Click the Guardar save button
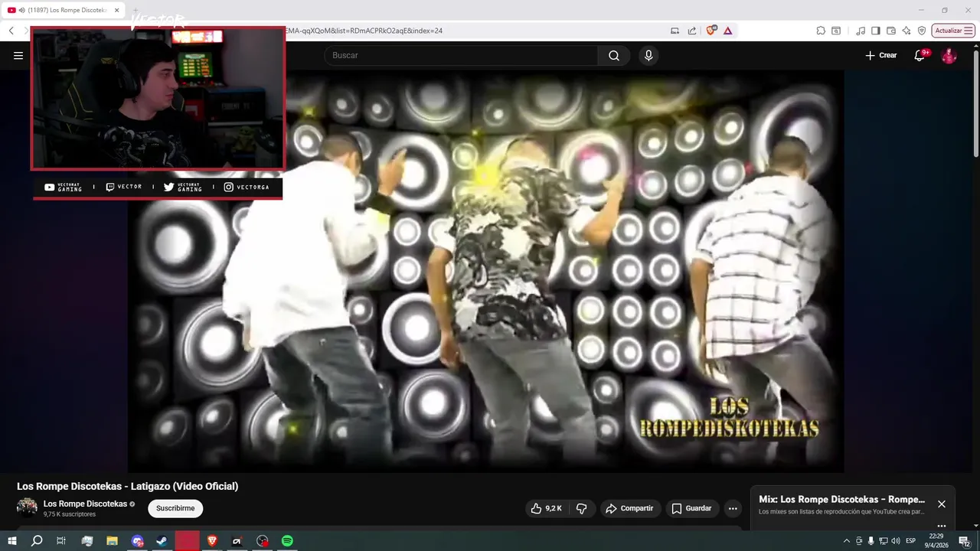The height and width of the screenshot is (551, 980). coord(691,508)
